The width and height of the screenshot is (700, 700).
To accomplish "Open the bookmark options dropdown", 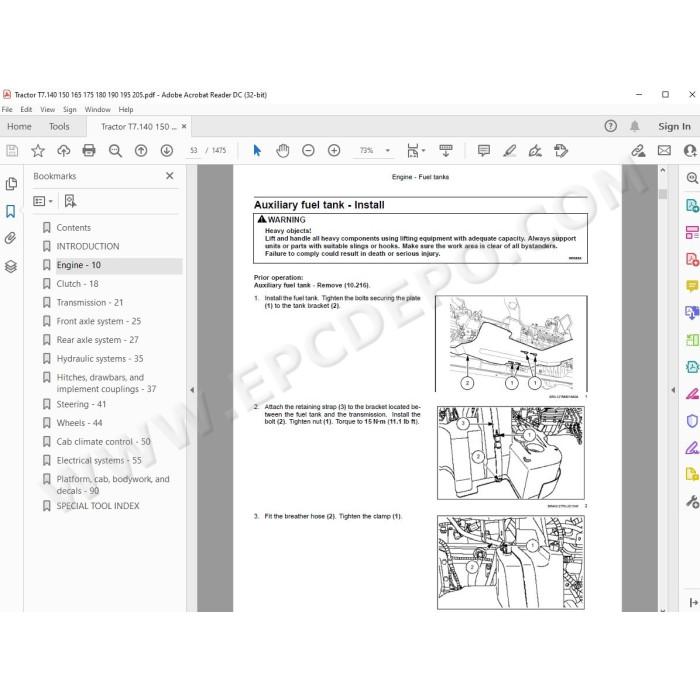I will click(43, 201).
